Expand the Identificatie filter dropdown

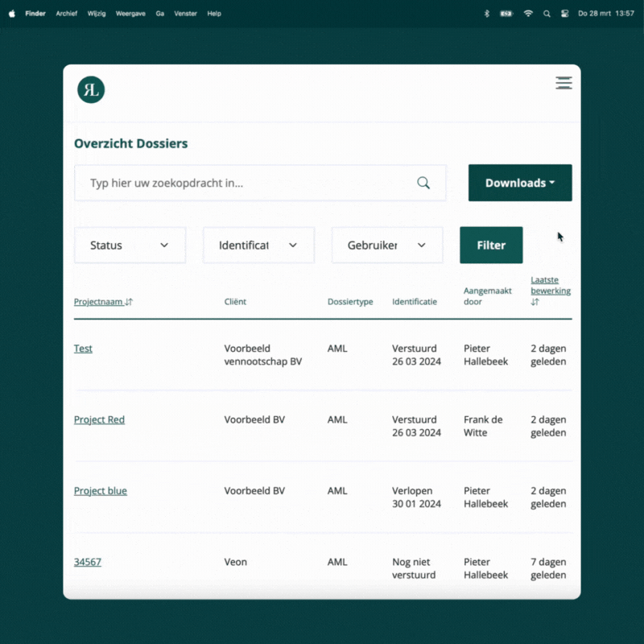(258, 246)
